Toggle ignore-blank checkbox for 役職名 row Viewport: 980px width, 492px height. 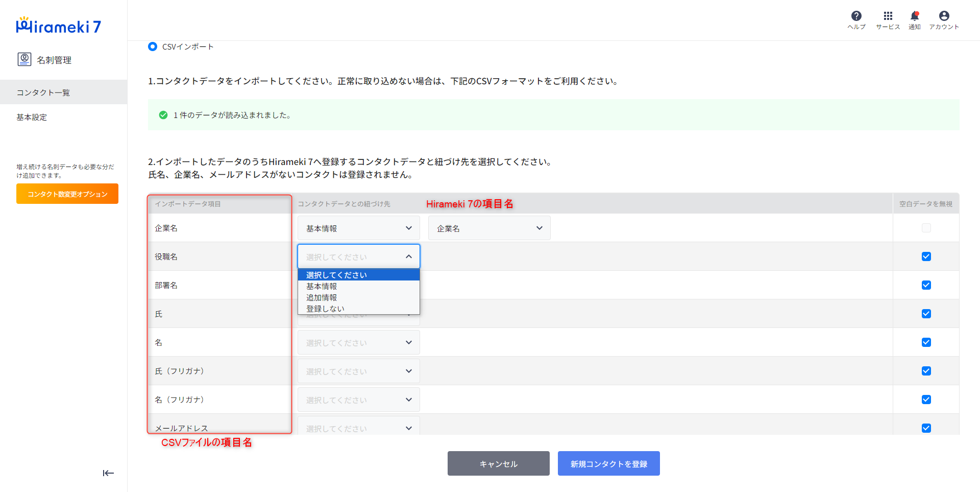(926, 256)
